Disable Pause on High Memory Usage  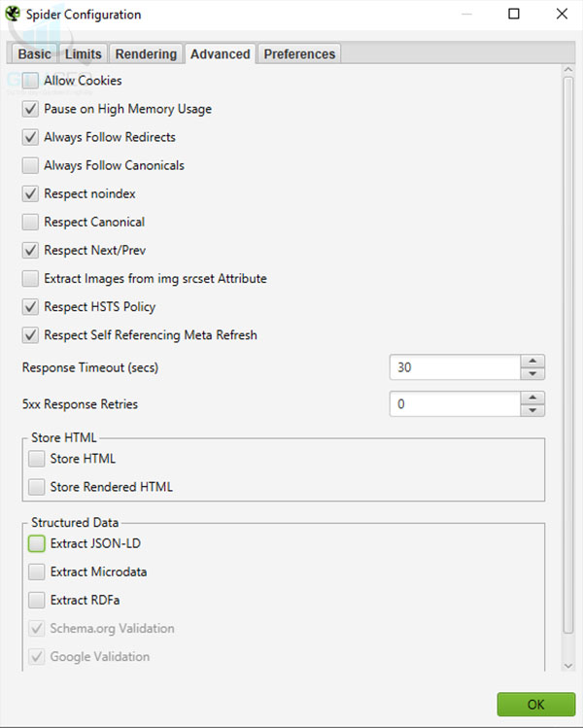point(30,109)
